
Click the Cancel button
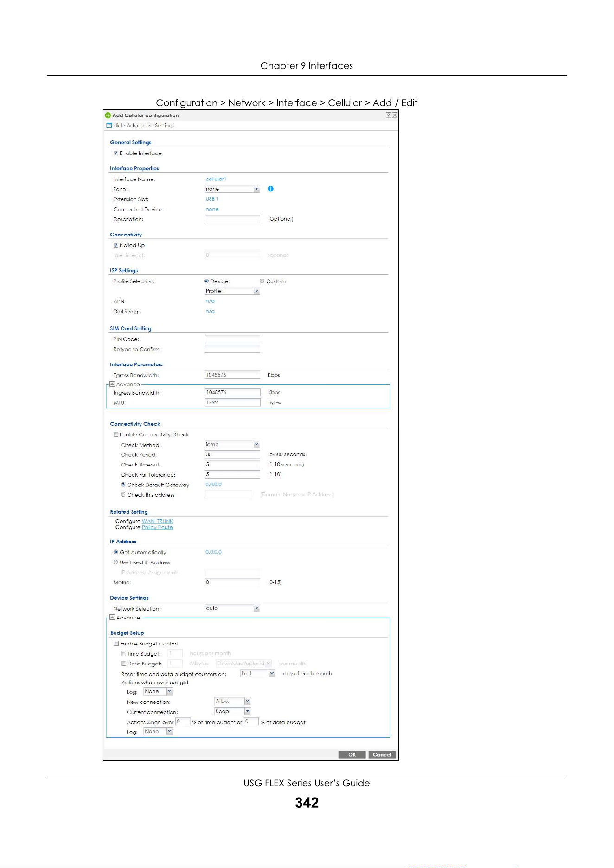coord(382,754)
